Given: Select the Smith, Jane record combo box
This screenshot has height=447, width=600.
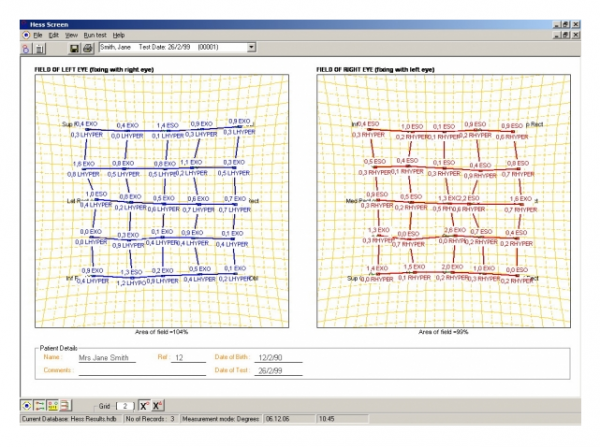Looking at the screenshot, I should pyautogui.click(x=177, y=47).
